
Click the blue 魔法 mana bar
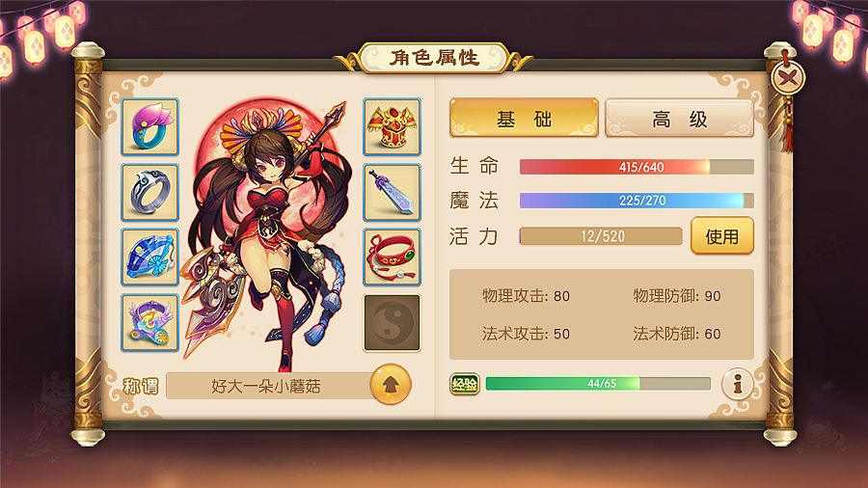637,201
